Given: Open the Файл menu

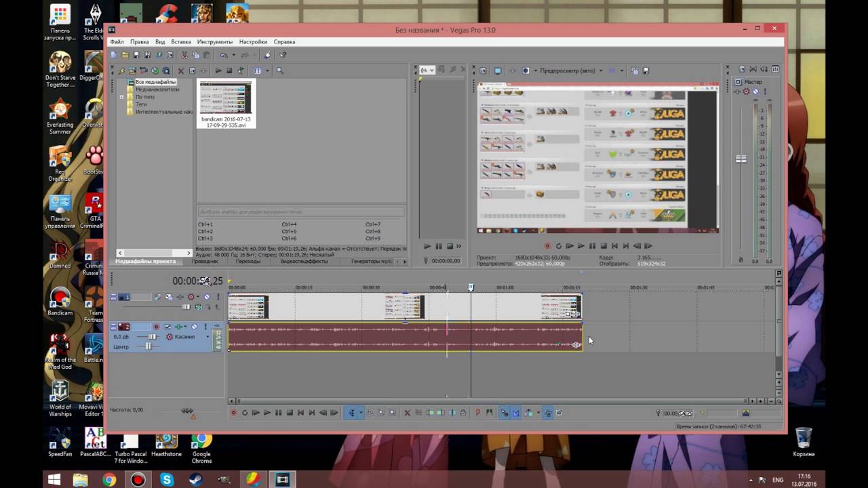Looking at the screenshot, I should tap(117, 41).
